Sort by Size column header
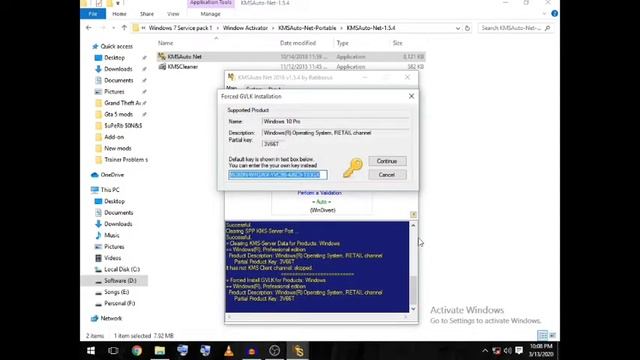This screenshot has height=360, width=640. click(x=398, y=43)
